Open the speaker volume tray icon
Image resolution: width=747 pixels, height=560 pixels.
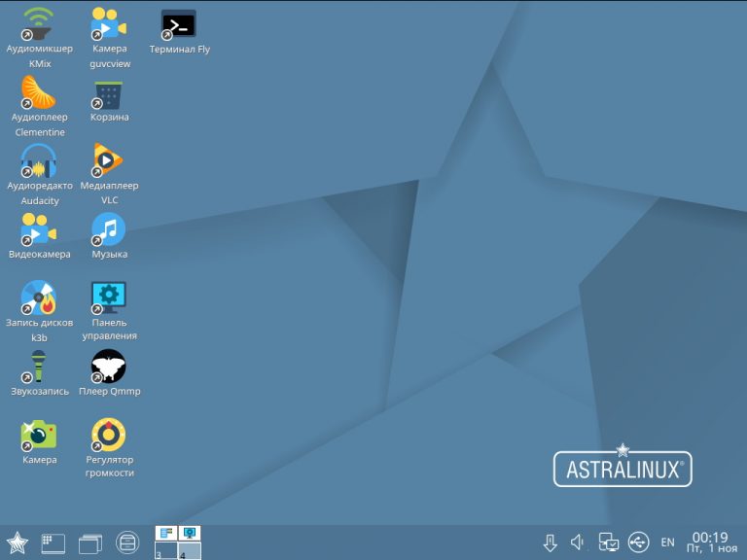click(578, 542)
